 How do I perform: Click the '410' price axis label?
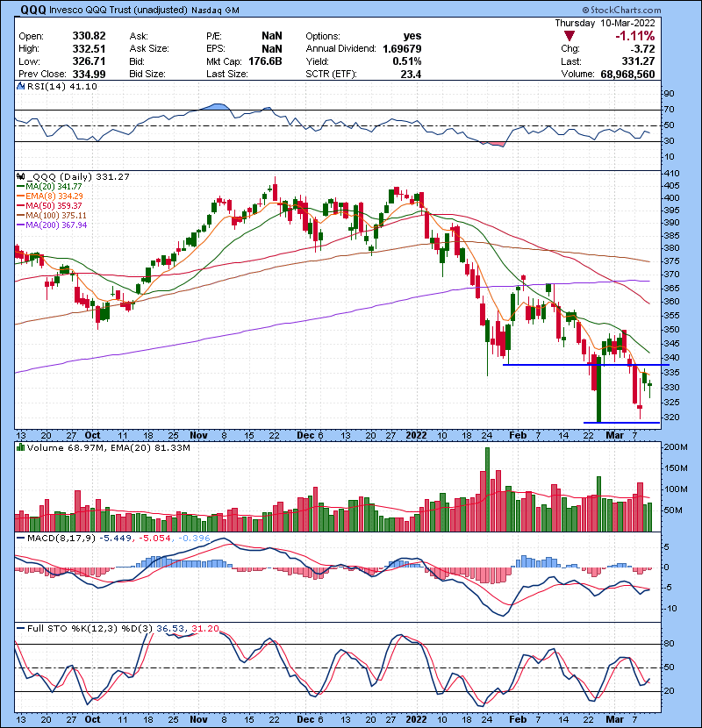(x=671, y=173)
